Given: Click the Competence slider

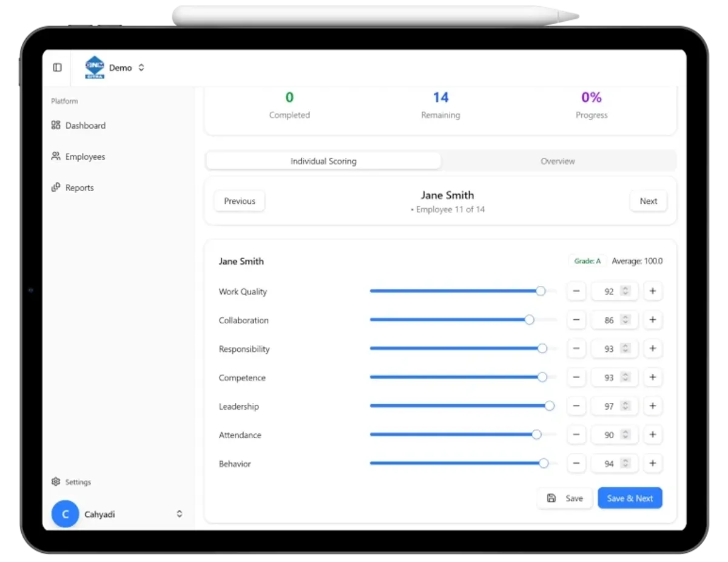Looking at the screenshot, I should [x=463, y=377].
